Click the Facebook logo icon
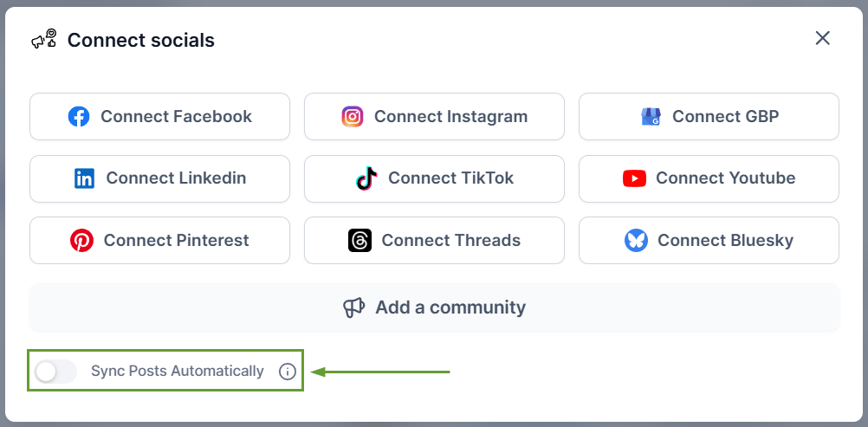This screenshot has height=427, width=868. click(x=79, y=117)
